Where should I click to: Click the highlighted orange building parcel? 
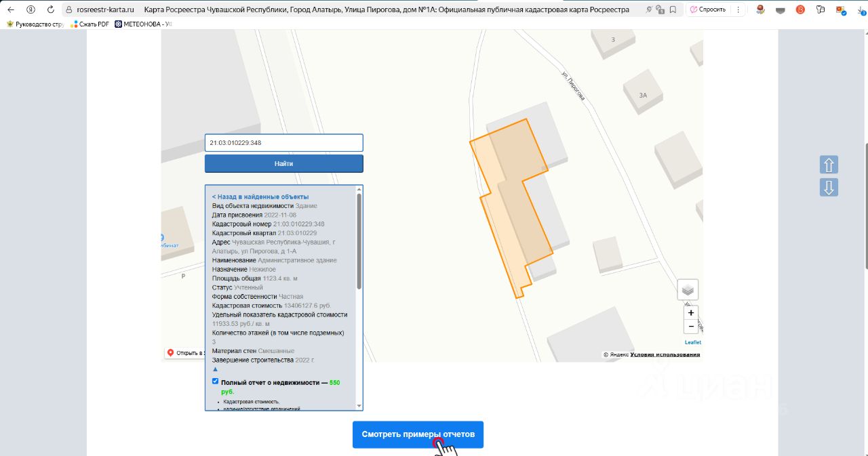pos(520,203)
